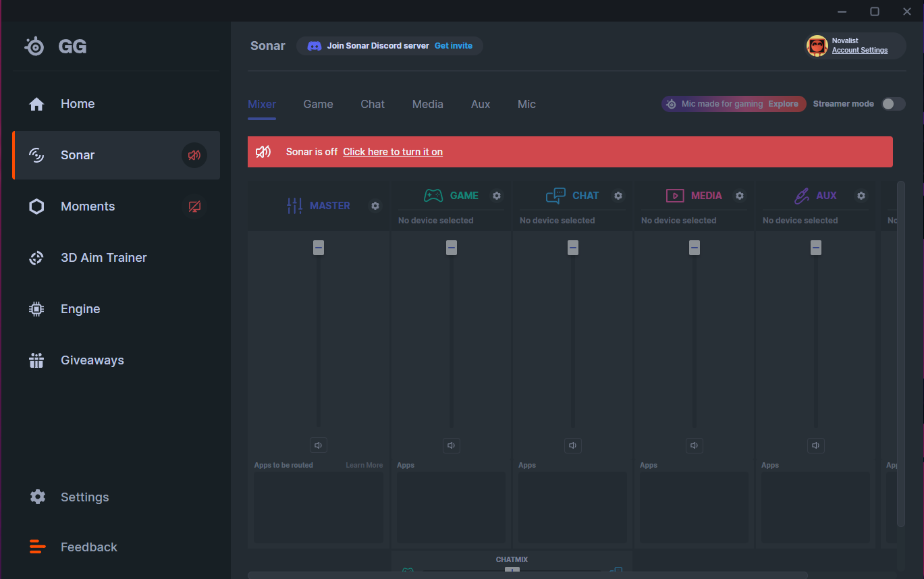This screenshot has height=579, width=924.
Task: Open the Feedback page
Action: coord(116,547)
